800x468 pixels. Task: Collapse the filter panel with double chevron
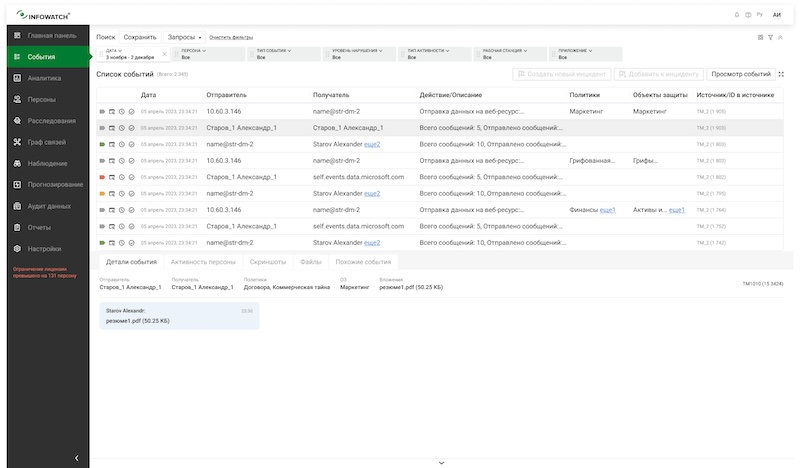(780, 37)
